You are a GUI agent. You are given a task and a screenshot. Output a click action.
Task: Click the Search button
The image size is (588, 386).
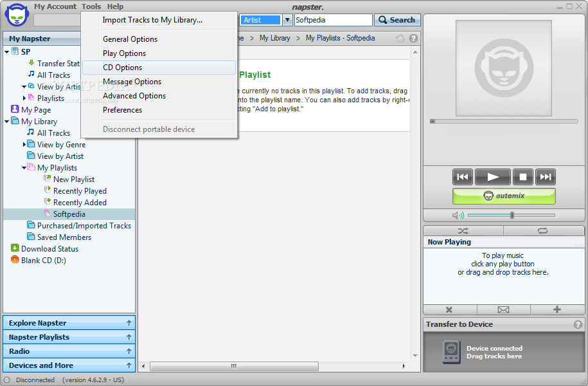click(x=397, y=20)
